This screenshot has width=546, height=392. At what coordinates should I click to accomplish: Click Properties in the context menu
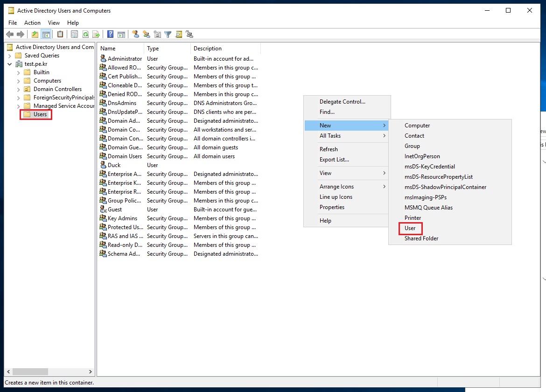coord(346,207)
